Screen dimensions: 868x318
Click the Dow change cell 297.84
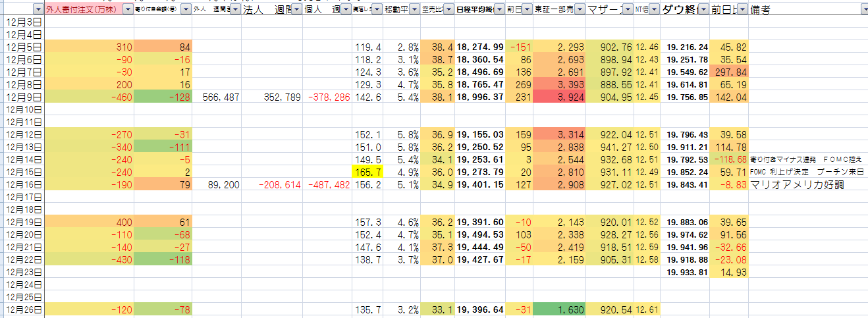[x=729, y=72]
